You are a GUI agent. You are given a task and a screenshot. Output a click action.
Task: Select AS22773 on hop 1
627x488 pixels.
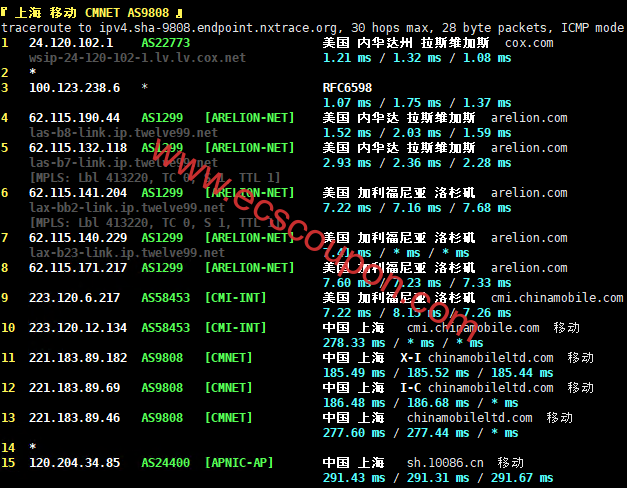tap(166, 43)
